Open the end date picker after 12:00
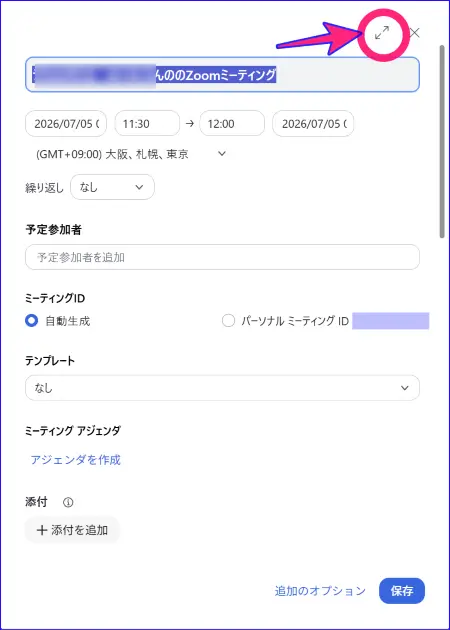 tap(313, 123)
